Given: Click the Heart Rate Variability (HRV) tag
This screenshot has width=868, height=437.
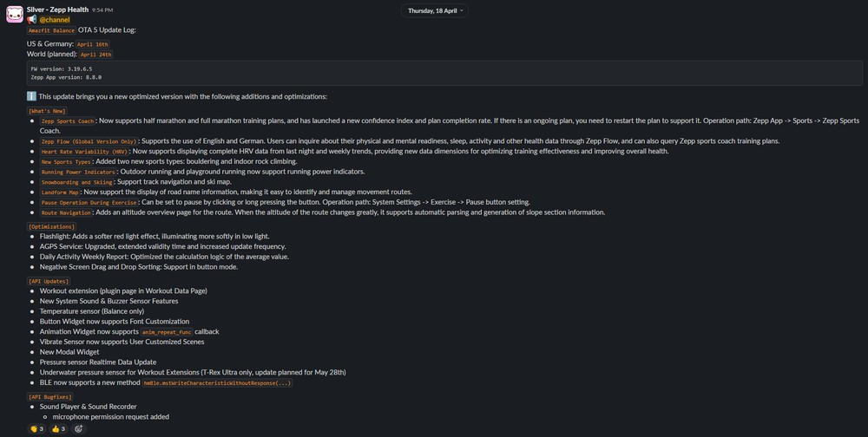Looking at the screenshot, I should click(x=84, y=152).
